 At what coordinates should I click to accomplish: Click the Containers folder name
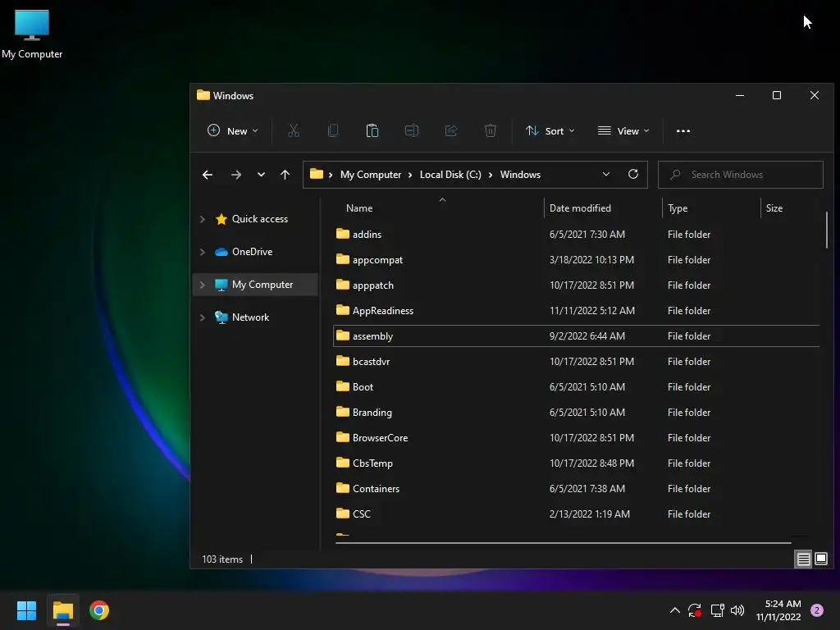[x=376, y=489]
